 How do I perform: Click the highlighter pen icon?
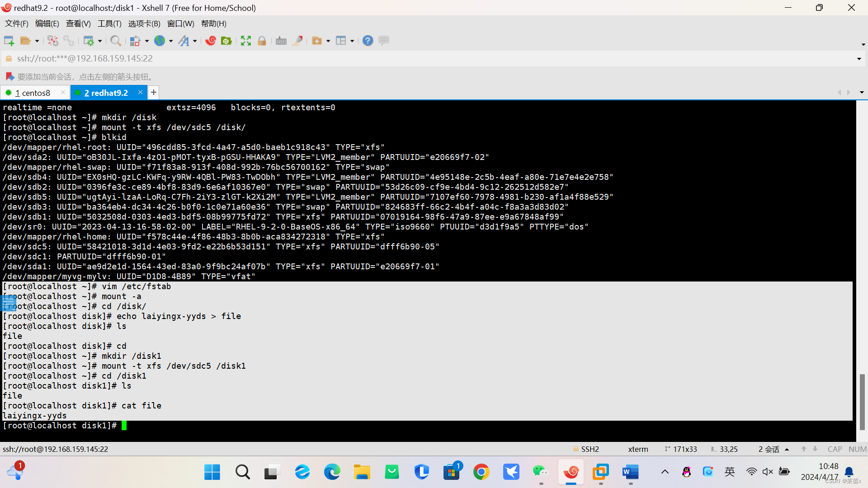coord(297,41)
